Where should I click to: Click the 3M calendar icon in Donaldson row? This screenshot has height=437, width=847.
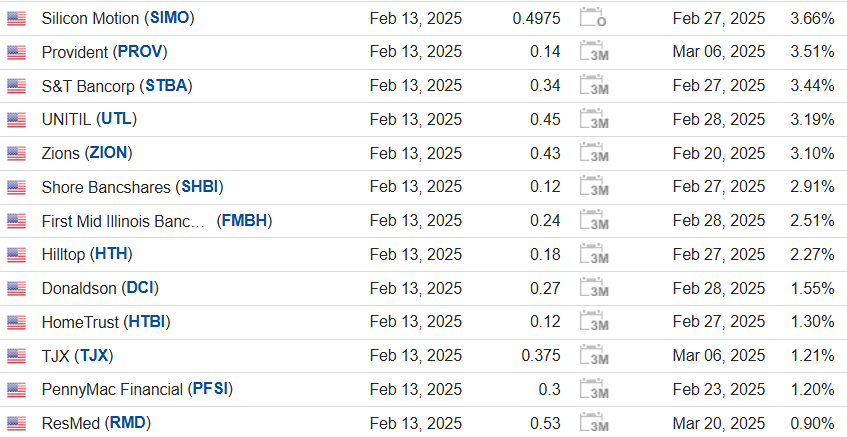[594, 288]
